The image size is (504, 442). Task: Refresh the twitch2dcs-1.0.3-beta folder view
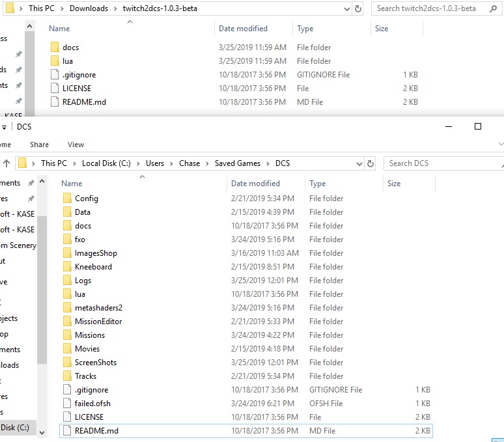click(x=358, y=8)
